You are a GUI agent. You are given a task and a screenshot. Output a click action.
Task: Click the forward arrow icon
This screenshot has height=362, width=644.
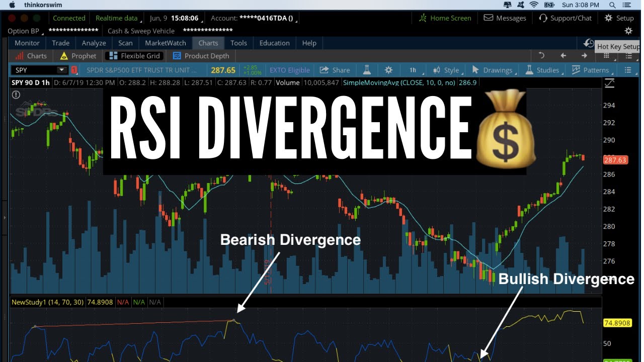584,56
